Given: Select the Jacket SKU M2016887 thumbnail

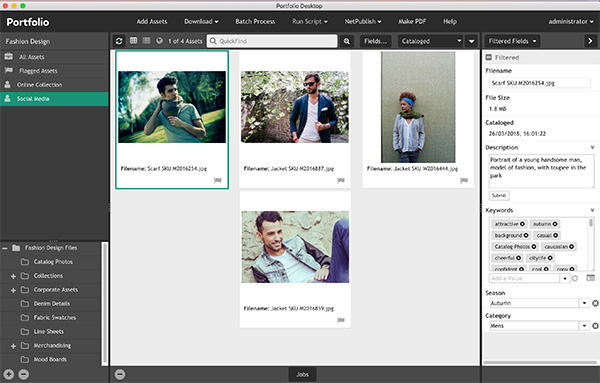Looking at the screenshot, I should (x=295, y=107).
